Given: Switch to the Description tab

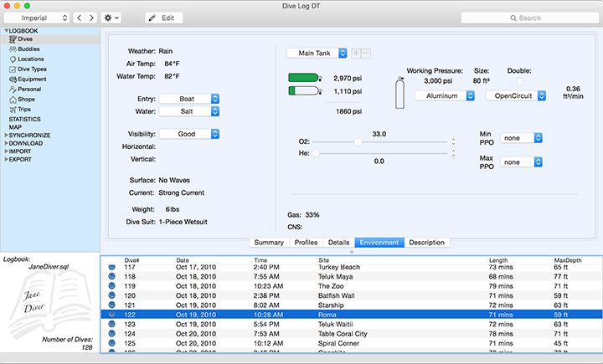Looking at the screenshot, I should point(427,243).
